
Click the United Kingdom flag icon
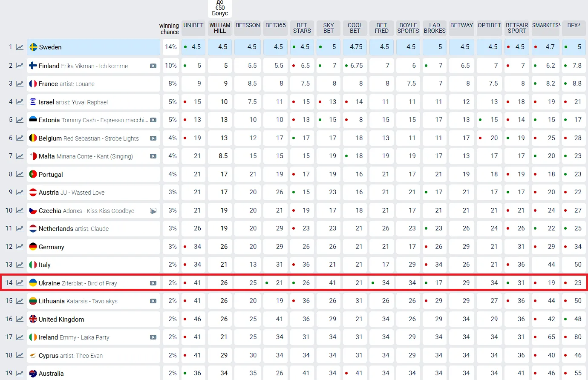tap(33, 319)
